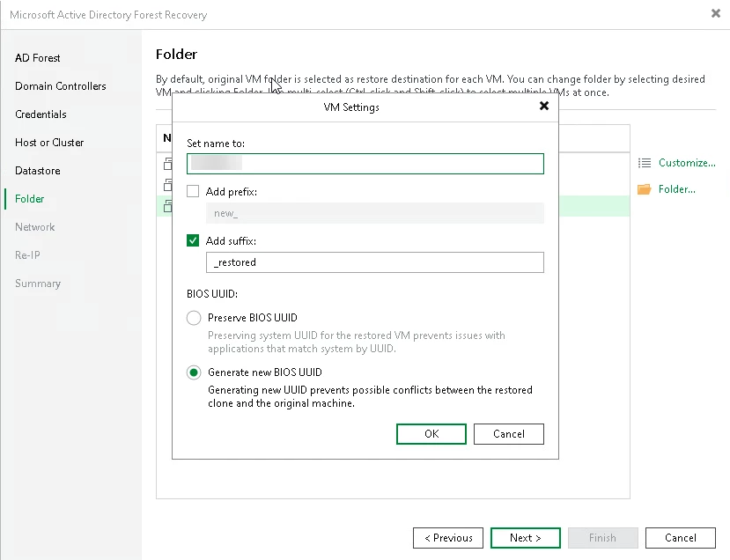The image size is (730, 560).
Task: Select Preserve BIOS UUID option
Action: tap(194, 318)
